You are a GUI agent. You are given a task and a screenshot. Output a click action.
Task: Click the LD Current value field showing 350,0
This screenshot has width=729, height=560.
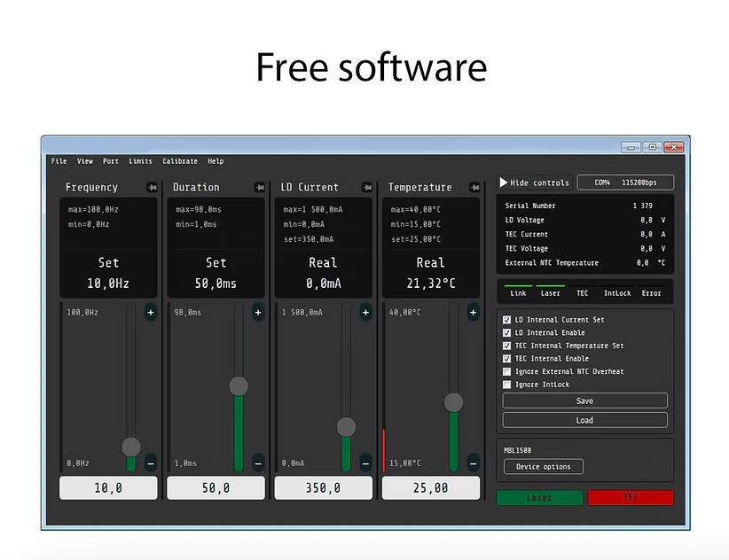pyautogui.click(x=323, y=487)
